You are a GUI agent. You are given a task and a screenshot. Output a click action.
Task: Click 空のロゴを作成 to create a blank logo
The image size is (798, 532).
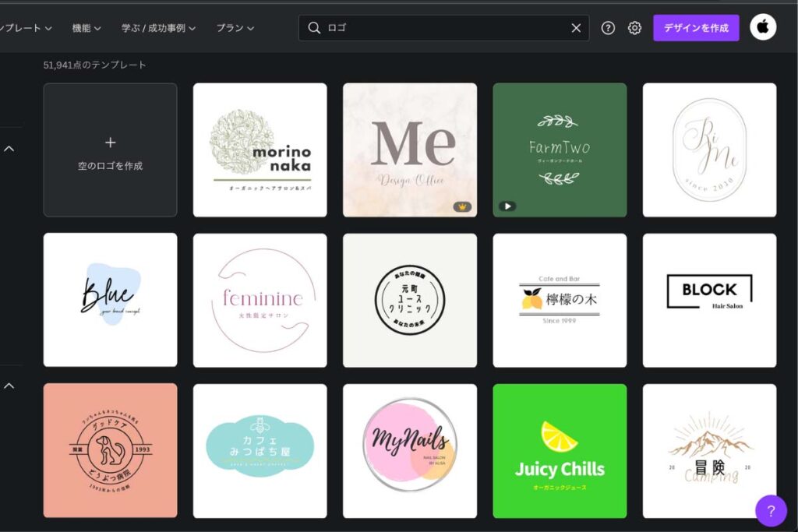tap(110, 148)
